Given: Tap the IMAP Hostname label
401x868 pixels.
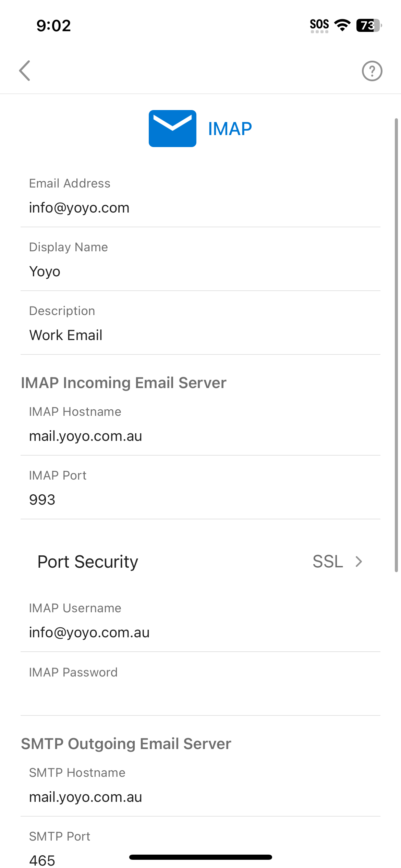Looking at the screenshot, I should [x=75, y=412].
